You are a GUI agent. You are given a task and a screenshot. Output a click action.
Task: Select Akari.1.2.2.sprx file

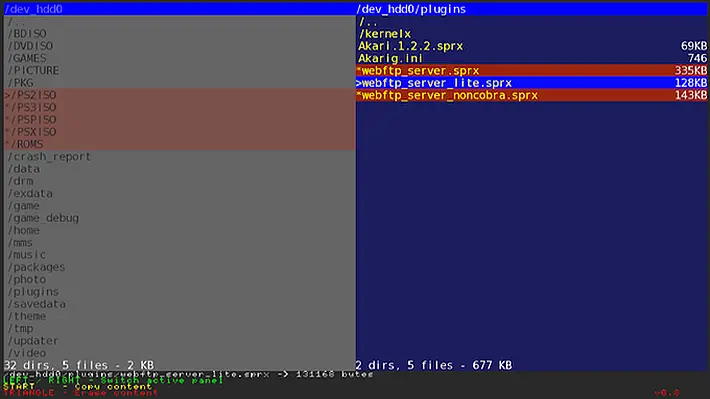pos(532,46)
